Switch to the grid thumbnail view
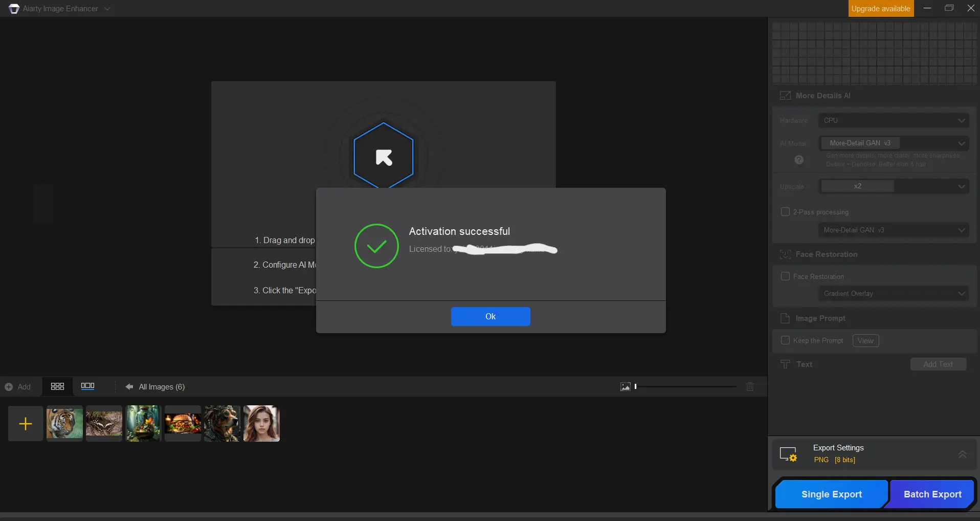Screen dimensions: 980x521 (x=57, y=386)
